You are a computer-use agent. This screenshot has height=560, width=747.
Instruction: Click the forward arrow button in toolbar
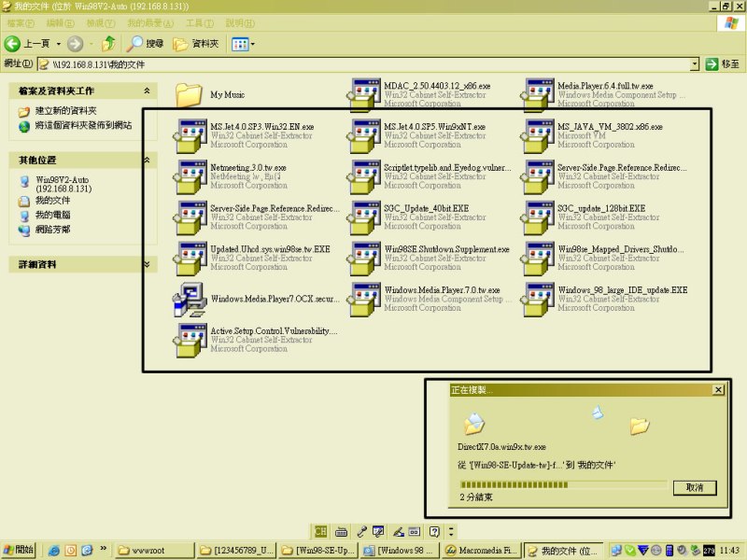coord(75,44)
